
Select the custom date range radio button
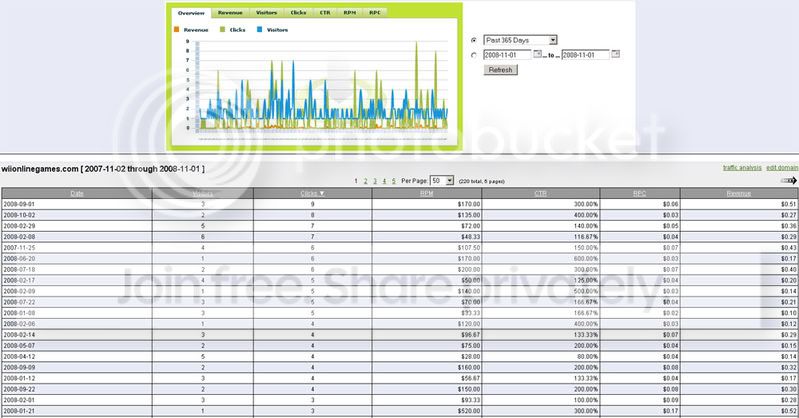(x=474, y=55)
